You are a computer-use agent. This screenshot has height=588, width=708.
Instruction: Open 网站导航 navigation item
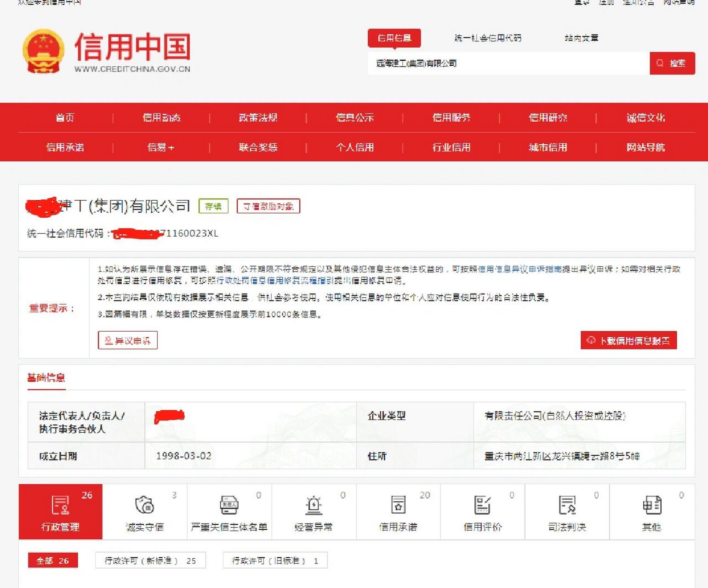(645, 147)
